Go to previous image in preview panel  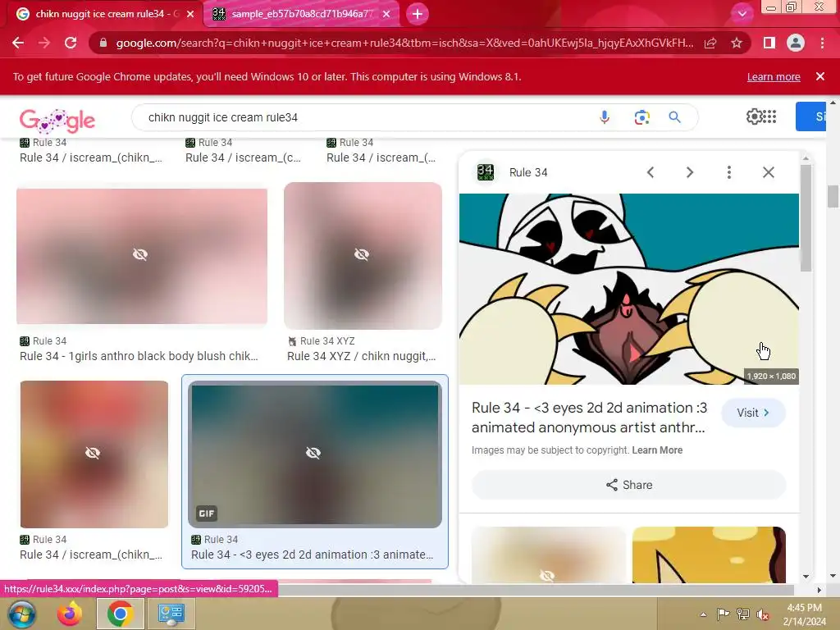(x=651, y=172)
